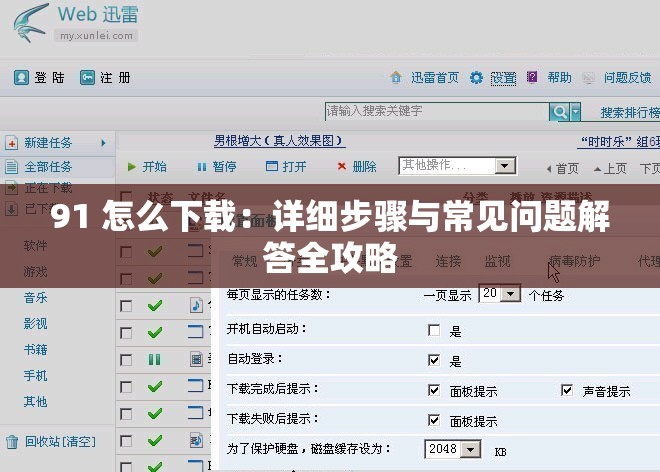Viewport: 660px width, 472px height.
Task: Select the 音乐 category
Action: [x=35, y=298]
